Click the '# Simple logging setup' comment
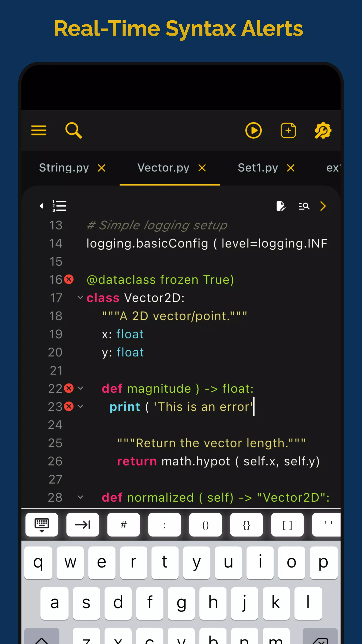The width and height of the screenshot is (362, 644). (157, 225)
